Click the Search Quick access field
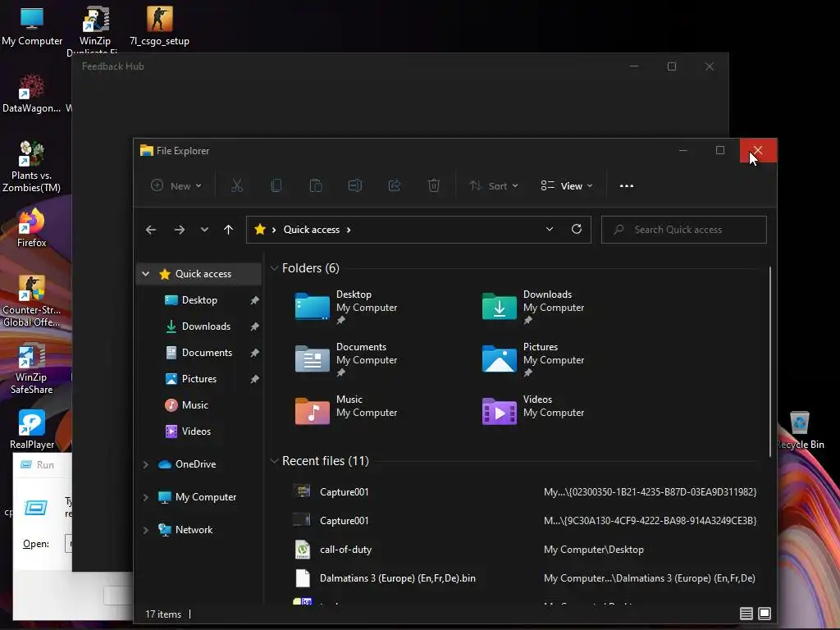The height and width of the screenshot is (630, 840). point(683,230)
